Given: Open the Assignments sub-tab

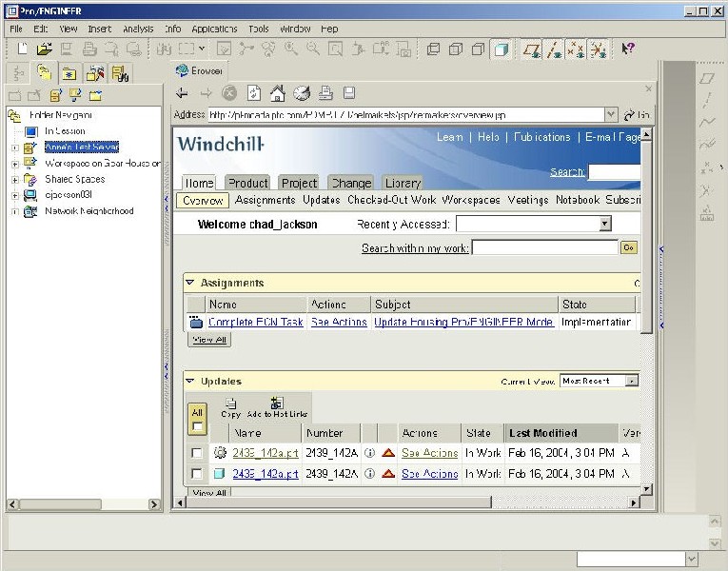Looking at the screenshot, I should 266,200.
